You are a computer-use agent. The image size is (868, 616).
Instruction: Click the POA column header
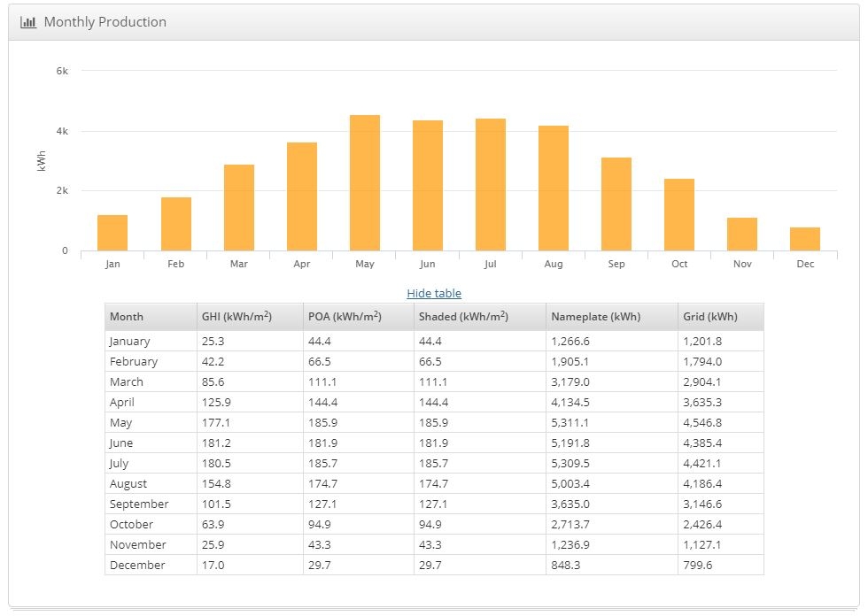345,317
